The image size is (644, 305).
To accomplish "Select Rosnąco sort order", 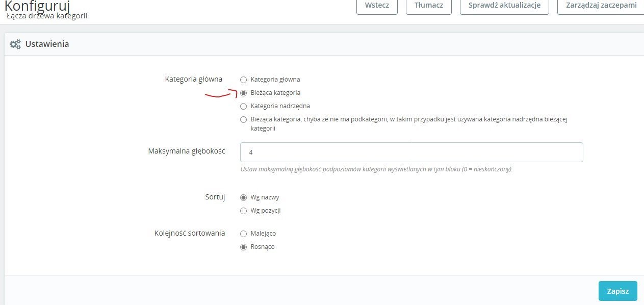I will click(243, 247).
